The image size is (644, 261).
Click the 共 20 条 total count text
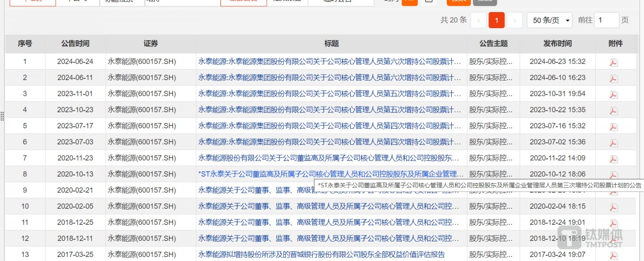(453, 20)
